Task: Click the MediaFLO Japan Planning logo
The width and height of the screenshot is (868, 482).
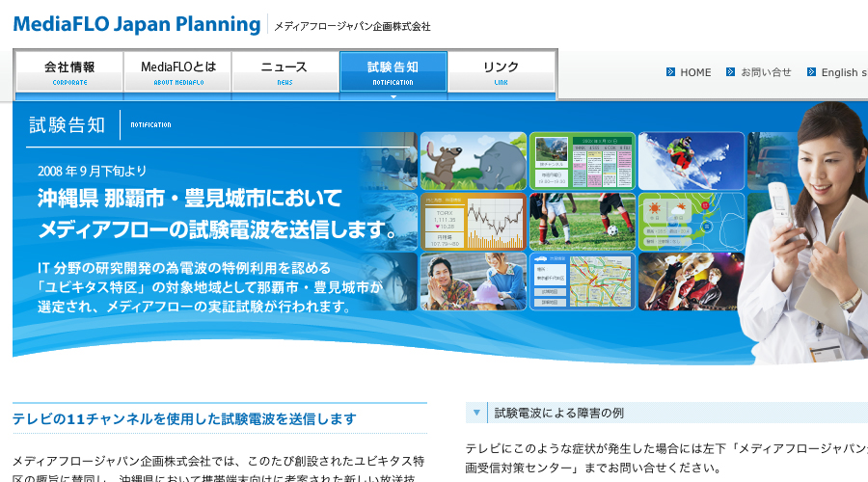Action: (x=136, y=24)
